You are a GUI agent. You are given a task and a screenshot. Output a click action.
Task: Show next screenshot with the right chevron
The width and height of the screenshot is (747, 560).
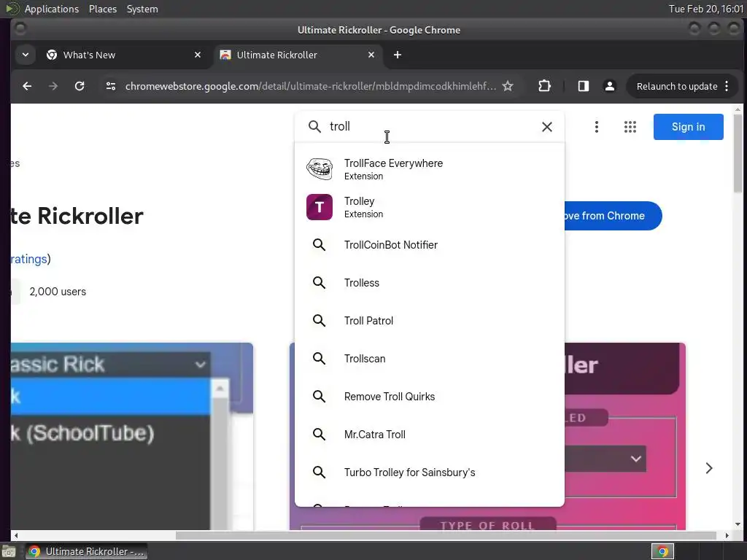pos(709,468)
